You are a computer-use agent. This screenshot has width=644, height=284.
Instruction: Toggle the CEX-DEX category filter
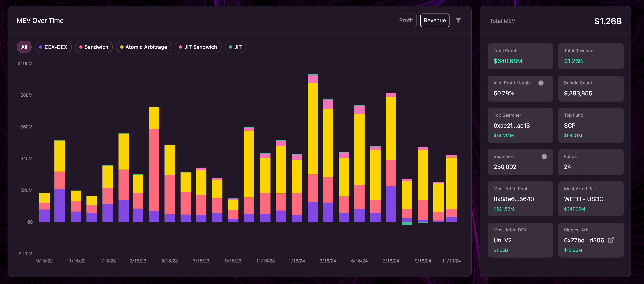click(53, 47)
